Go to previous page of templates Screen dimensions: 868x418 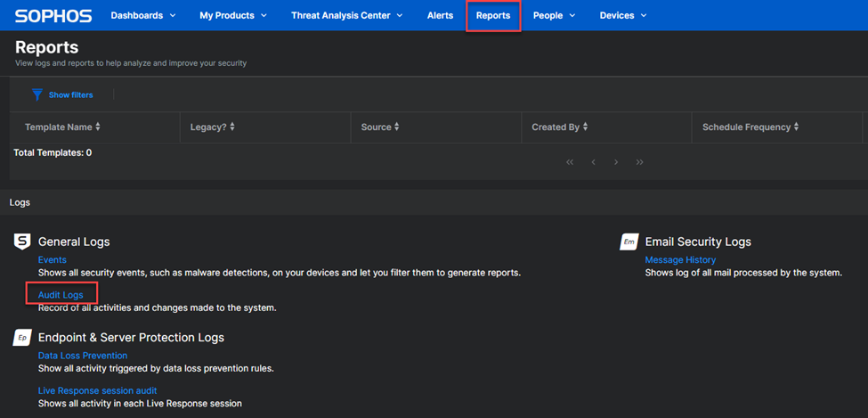click(593, 162)
